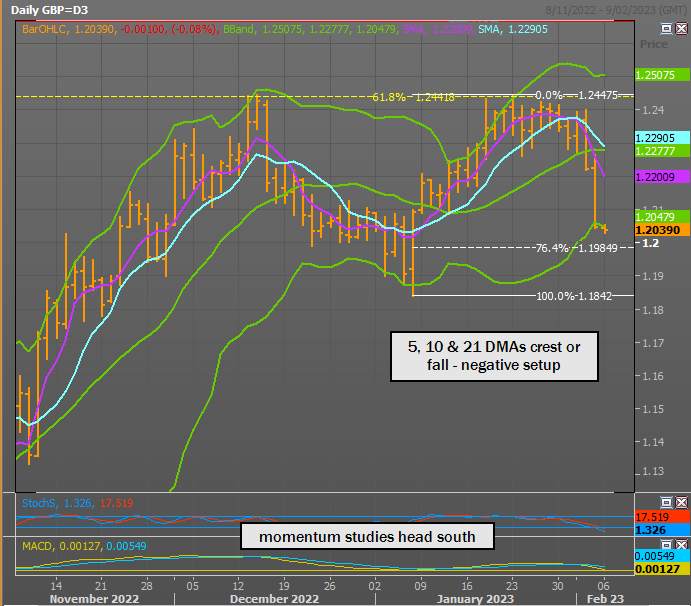Select the 1.22905 cyan SMA price tag
The height and width of the screenshot is (606, 691).
[662, 138]
